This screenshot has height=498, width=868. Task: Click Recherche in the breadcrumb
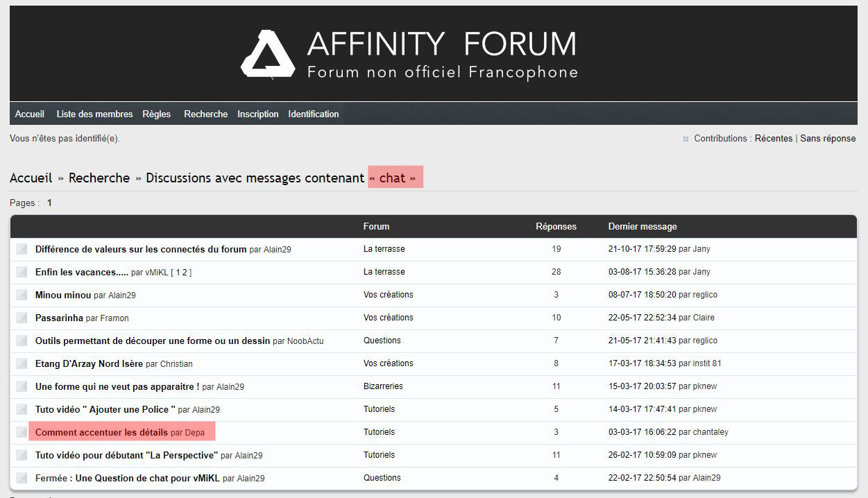[x=99, y=178]
